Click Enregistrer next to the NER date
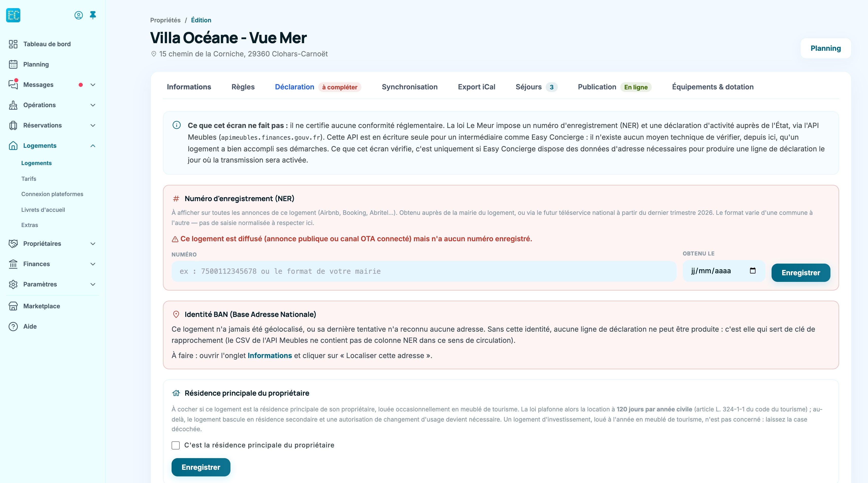Screen dimensions: 868x483 (800, 273)
